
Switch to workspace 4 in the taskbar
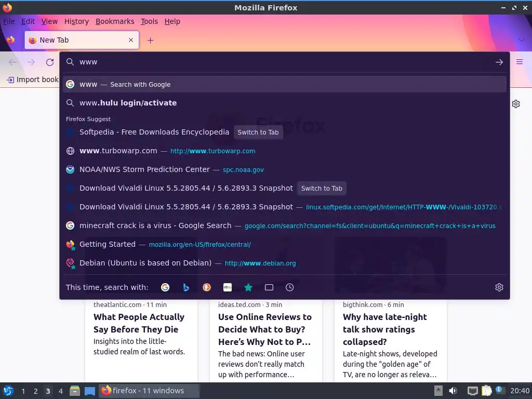pos(61,391)
